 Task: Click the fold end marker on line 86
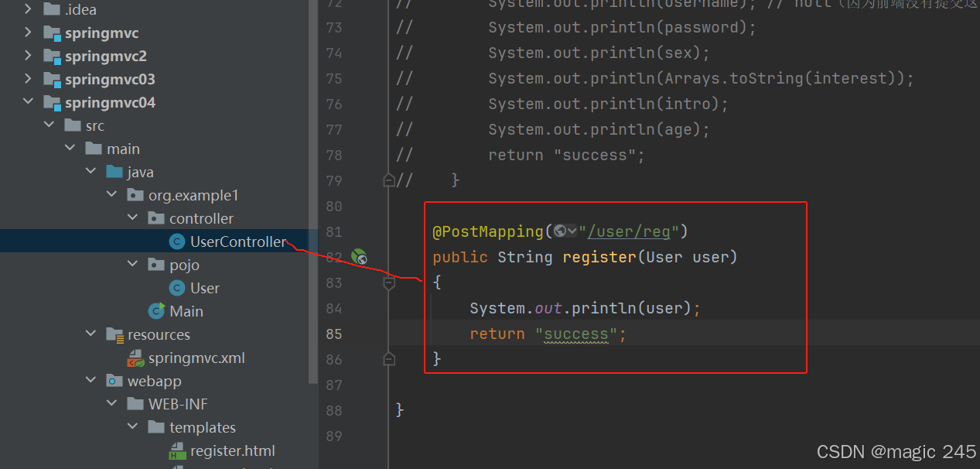[389, 359]
